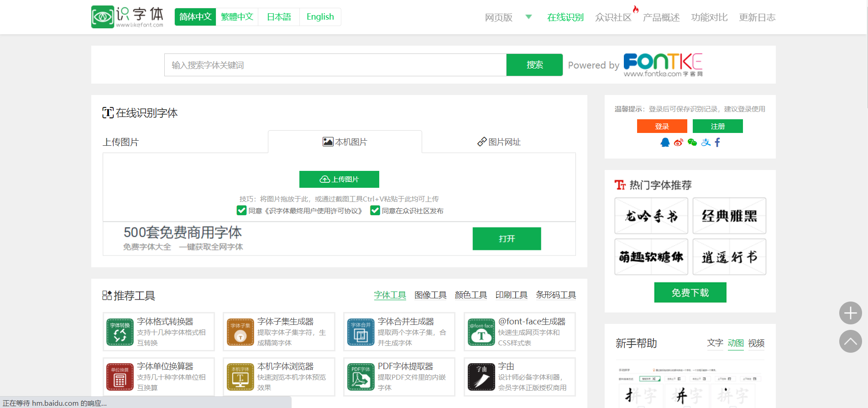Expand the 网页版 dropdown arrow
Screen dimensions: 868x408
528,17
